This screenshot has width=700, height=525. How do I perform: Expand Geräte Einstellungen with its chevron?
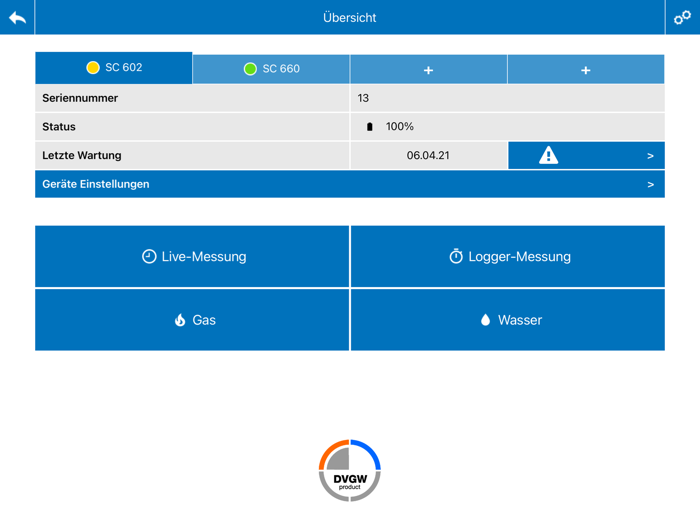pyautogui.click(x=650, y=184)
